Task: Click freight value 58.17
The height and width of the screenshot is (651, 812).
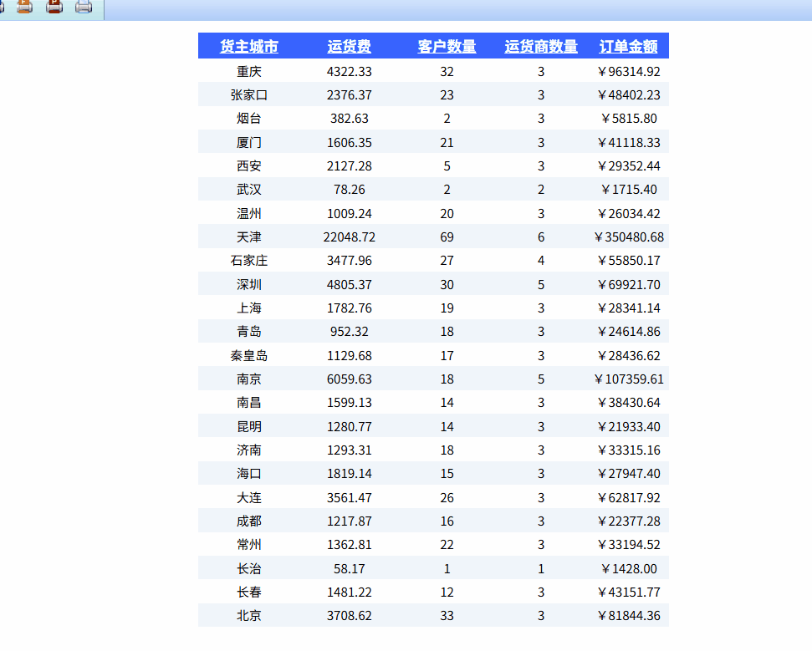Action: click(x=349, y=569)
